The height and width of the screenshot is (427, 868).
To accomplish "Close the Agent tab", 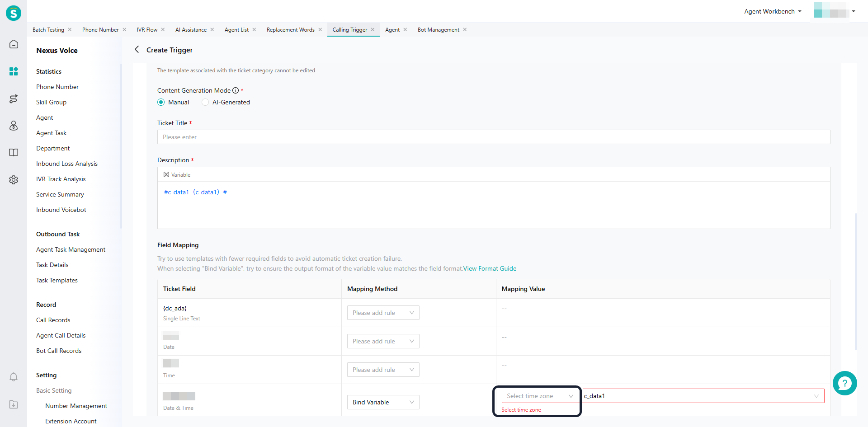I will click(405, 30).
